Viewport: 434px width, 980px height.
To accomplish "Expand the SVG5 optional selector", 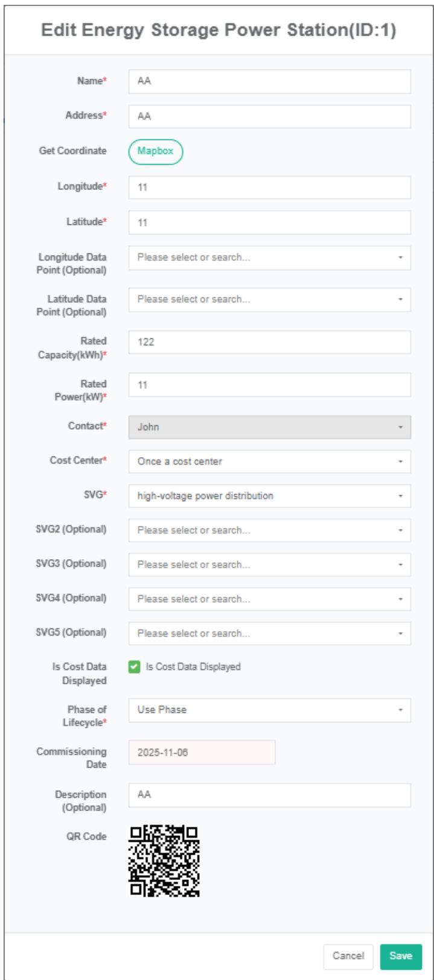I will tap(269, 633).
